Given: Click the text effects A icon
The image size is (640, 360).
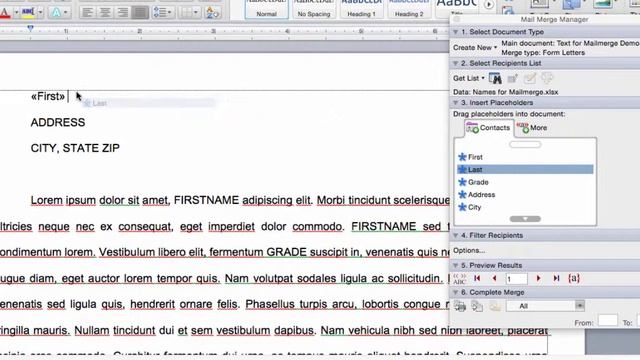Looking at the screenshot, I should (x=56, y=13).
